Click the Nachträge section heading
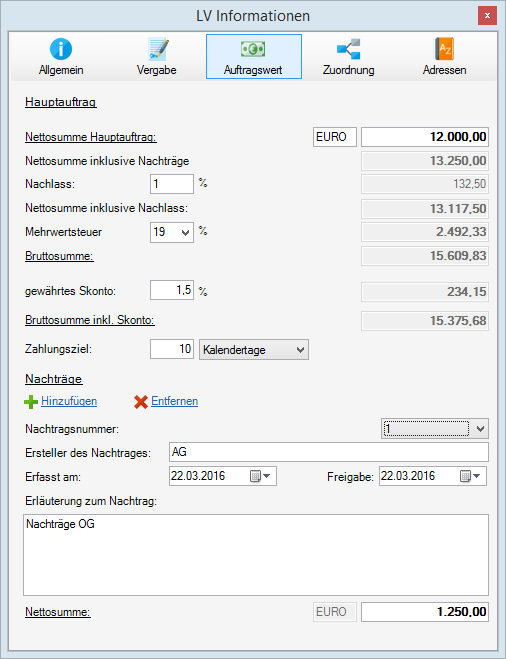This screenshot has width=506, height=659. [54, 379]
